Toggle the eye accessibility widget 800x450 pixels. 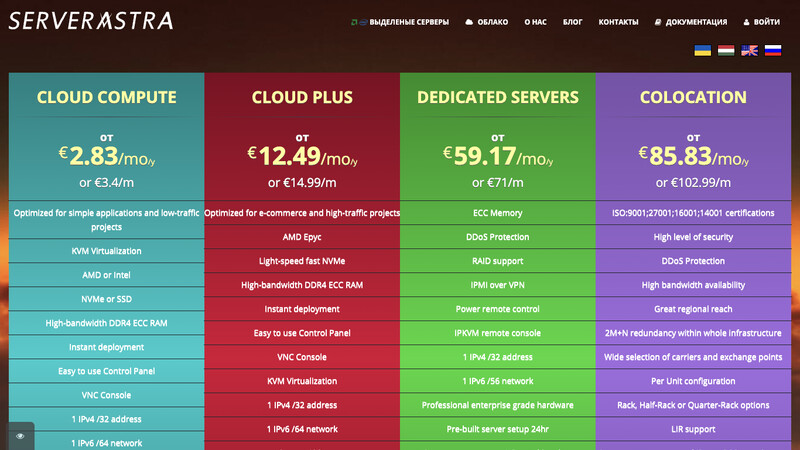(20, 436)
